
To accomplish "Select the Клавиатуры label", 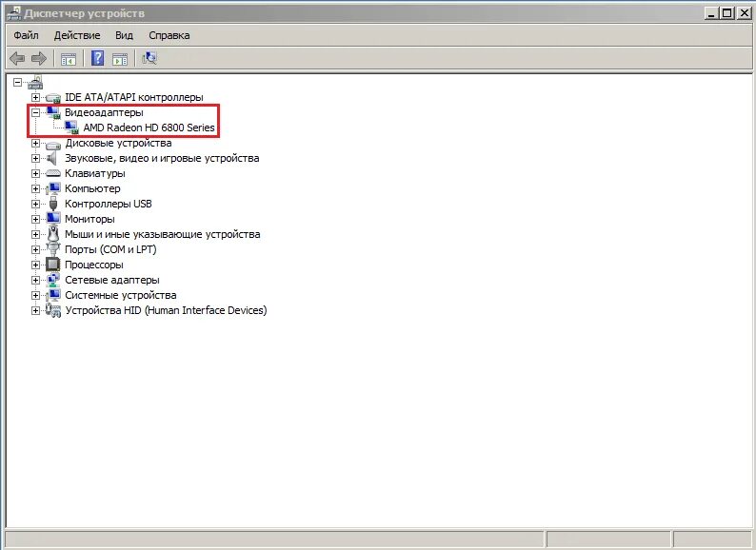I will click(x=95, y=173).
